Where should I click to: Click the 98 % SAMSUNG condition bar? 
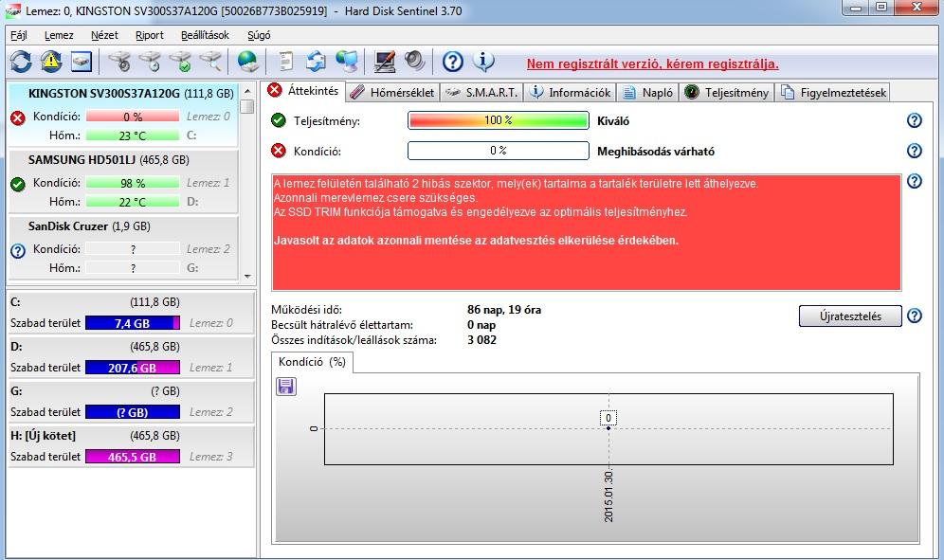point(133,183)
